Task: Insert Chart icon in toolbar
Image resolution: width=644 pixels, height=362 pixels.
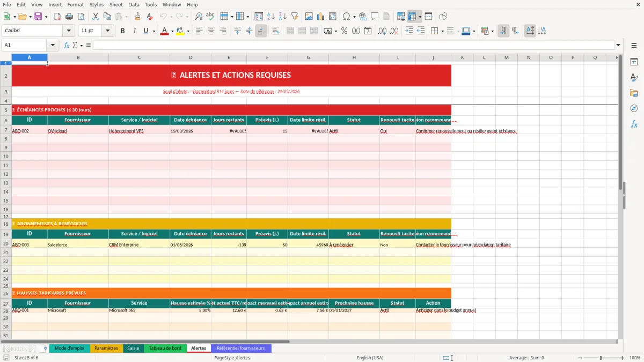Action: [x=321, y=17]
